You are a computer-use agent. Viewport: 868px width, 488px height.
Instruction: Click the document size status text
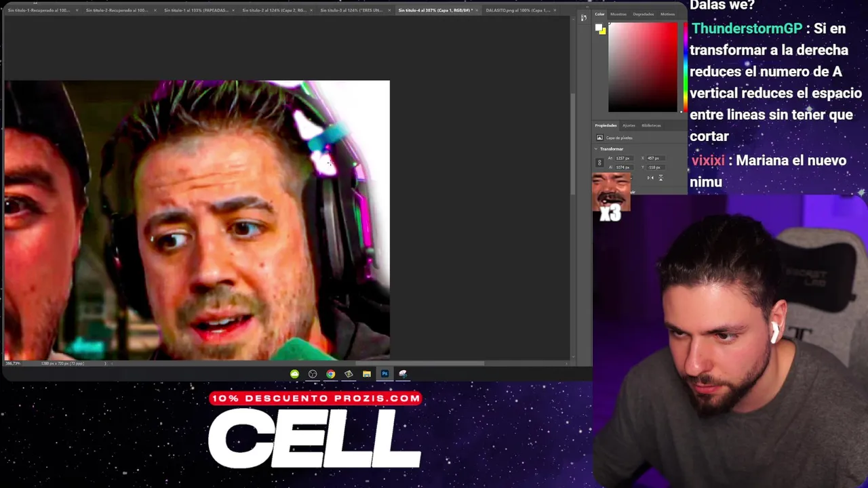(x=62, y=363)
